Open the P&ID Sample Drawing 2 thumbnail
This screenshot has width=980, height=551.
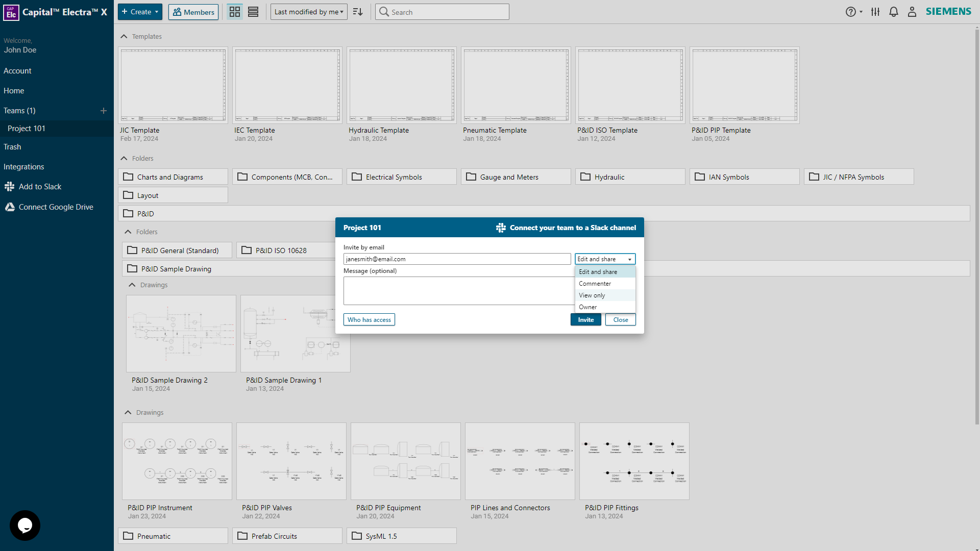point(181,333)
